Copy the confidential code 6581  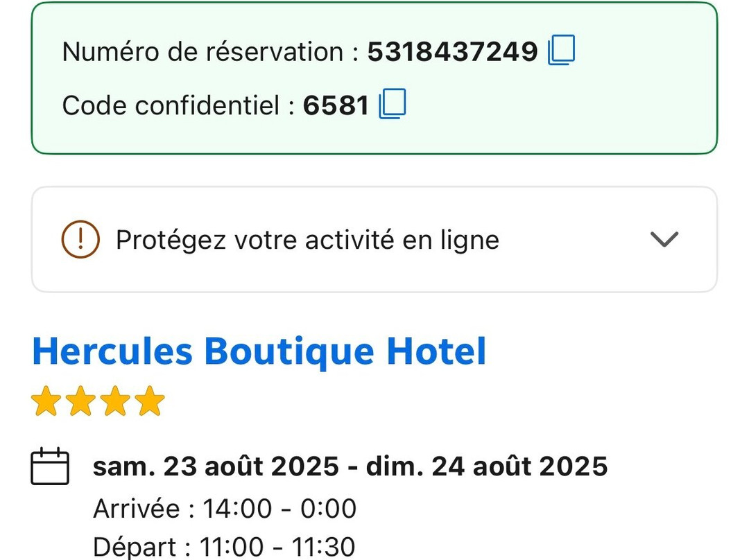(392, 105)
